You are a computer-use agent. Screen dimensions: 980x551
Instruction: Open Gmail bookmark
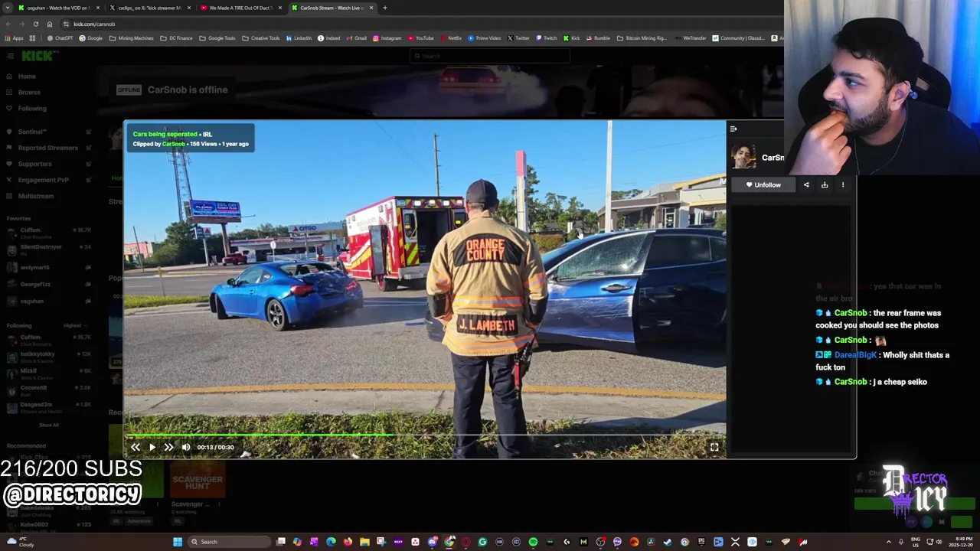coord(356,38)
